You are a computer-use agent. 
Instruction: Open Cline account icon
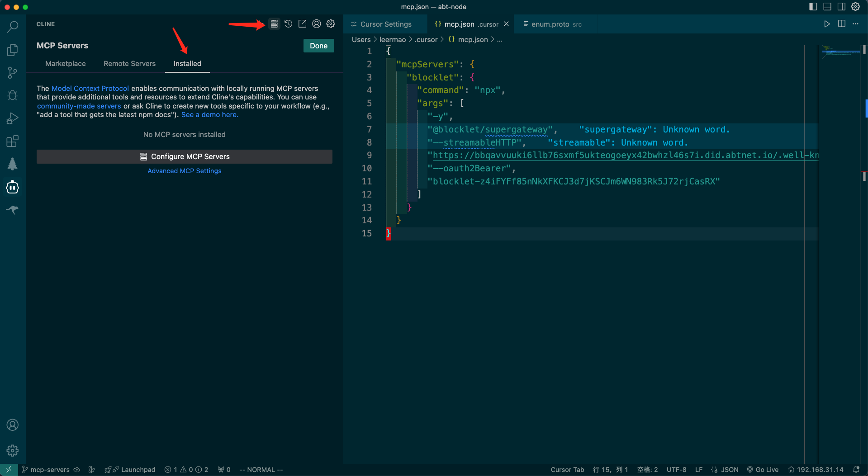pyautogui.click(x=317, y=24)
